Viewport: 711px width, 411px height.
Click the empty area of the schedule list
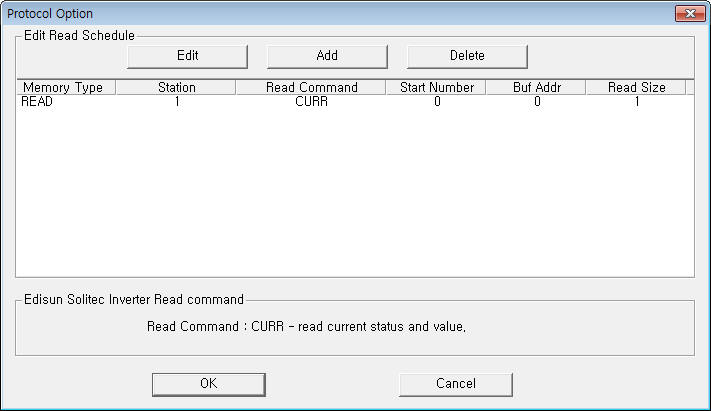click(x=354, y=200)
